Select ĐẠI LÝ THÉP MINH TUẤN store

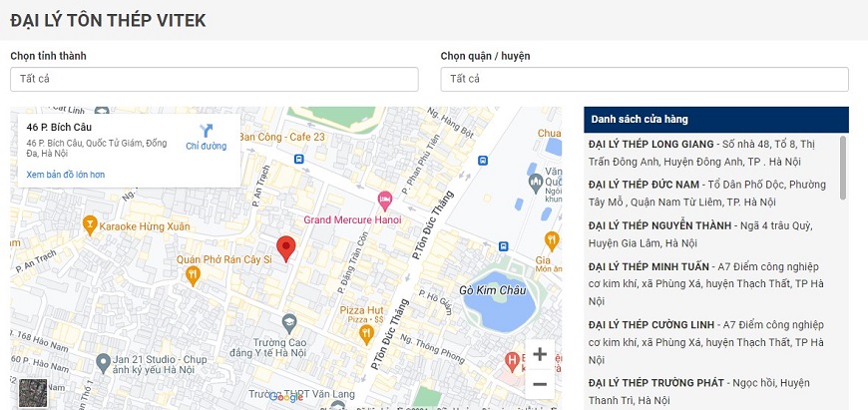click(706, 284)
